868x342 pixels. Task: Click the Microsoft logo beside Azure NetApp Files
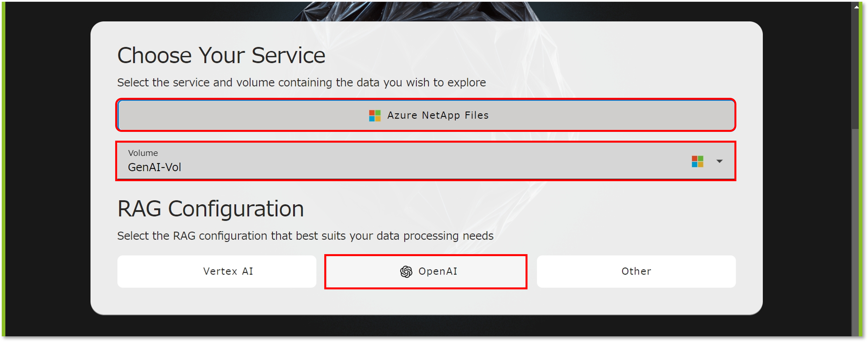point(375,116)
